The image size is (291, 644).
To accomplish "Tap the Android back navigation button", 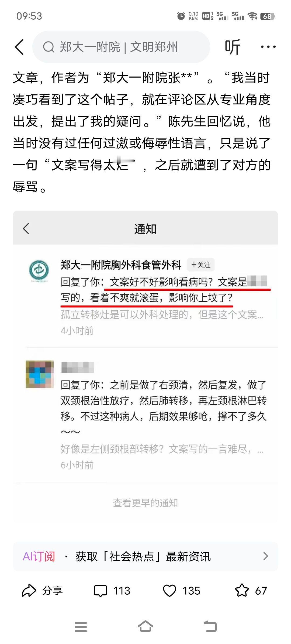I will (210, 626).
